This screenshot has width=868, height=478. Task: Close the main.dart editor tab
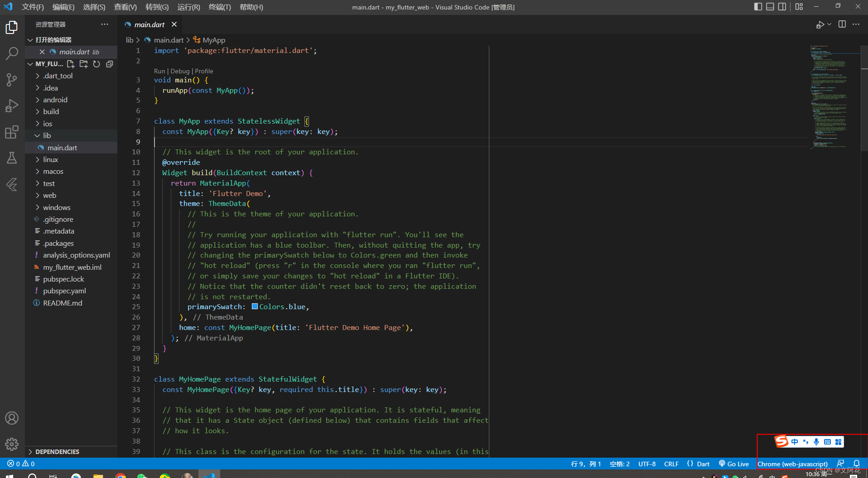point(174,24)
